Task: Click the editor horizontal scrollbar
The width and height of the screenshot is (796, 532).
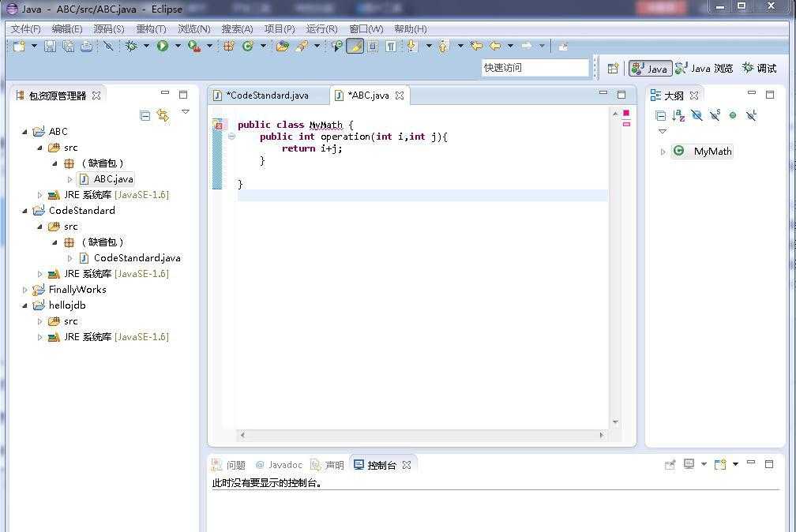Action: (x=421, y=435)
